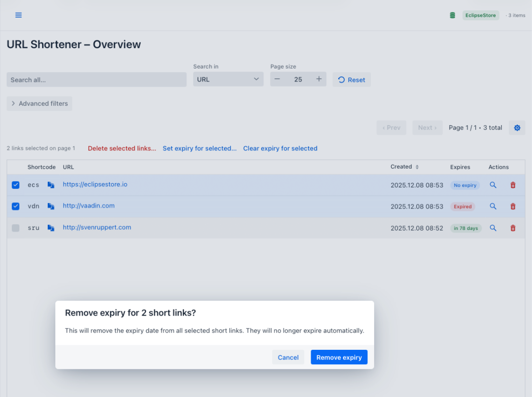Increase page size with the plus button

[318, 79]
